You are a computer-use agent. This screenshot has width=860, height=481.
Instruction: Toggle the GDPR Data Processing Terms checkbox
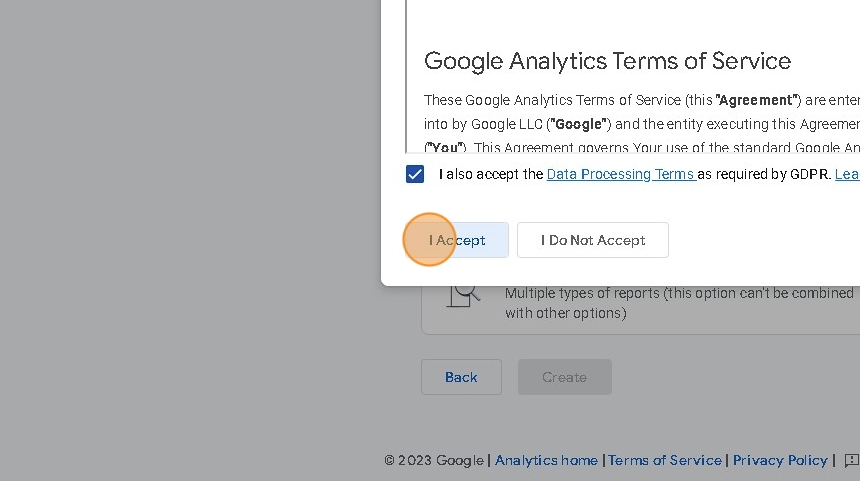(415, 174)
